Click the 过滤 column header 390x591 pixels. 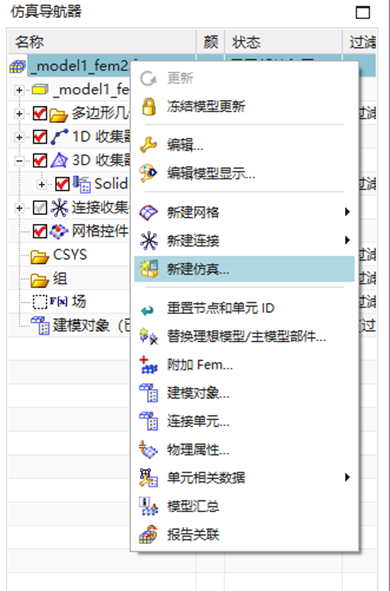(x=359, y=42)
